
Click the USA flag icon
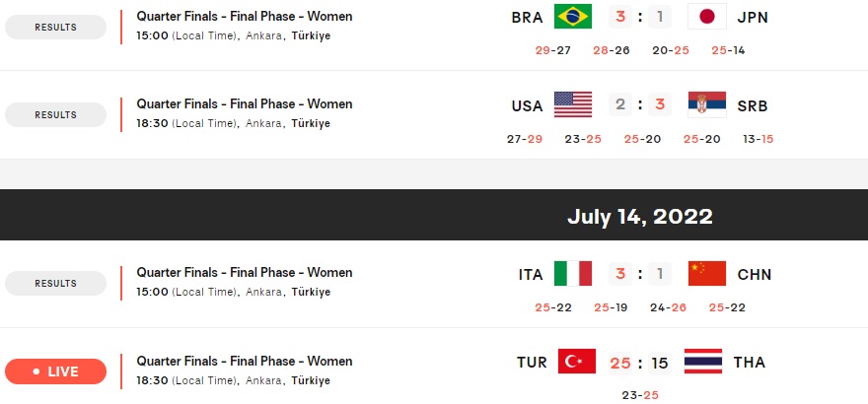[x=573, y=104]
